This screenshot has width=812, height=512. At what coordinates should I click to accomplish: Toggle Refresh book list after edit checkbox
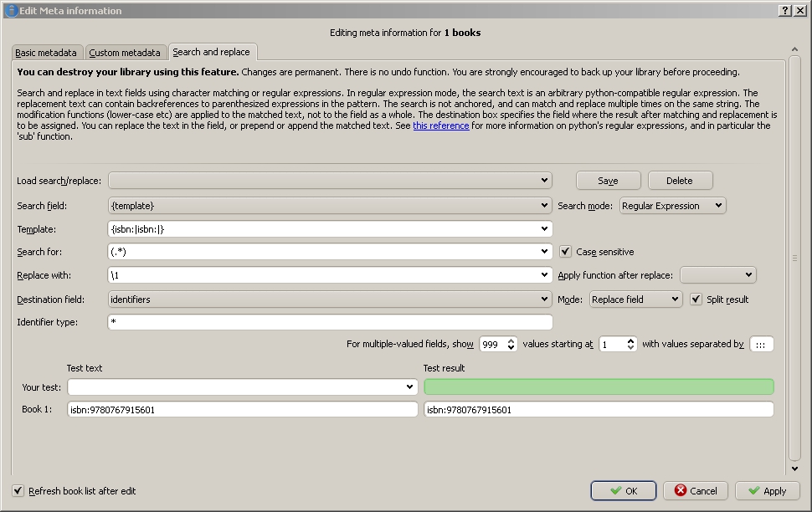(18, 491)
